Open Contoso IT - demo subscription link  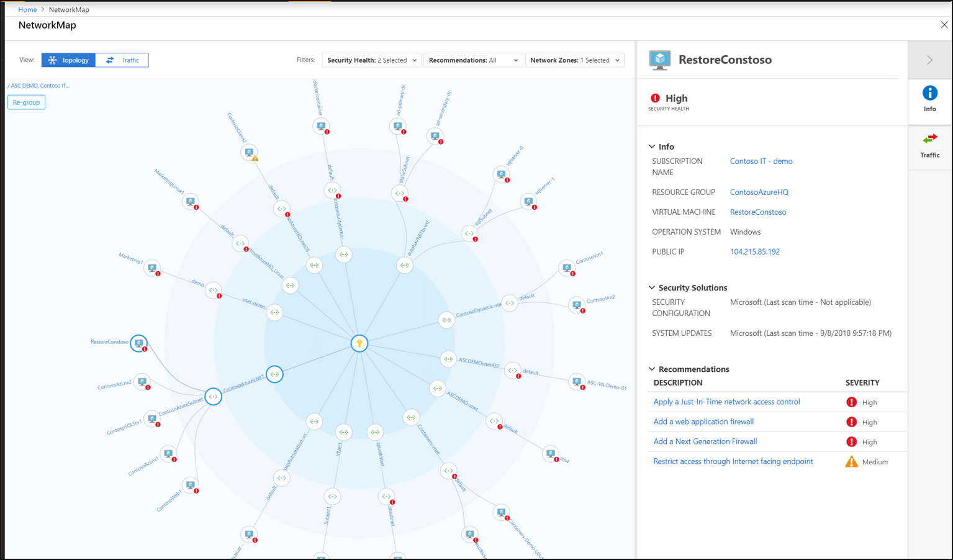coord(761,161)
